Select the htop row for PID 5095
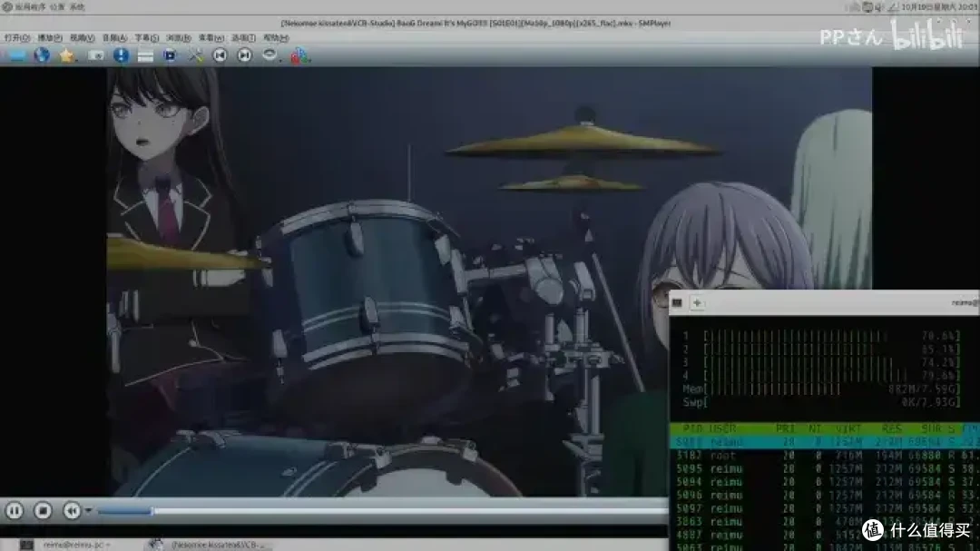This screenshot has height=551, width=980. coord(824,468)
